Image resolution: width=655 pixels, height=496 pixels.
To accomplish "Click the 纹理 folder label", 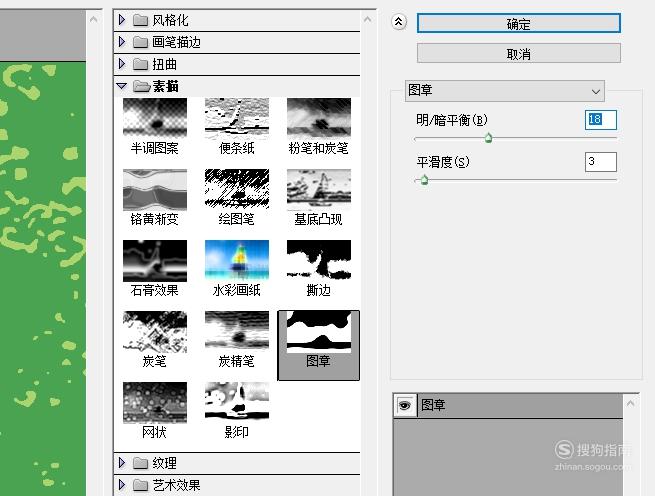I will pyautogui.click(x=164, y=463).
